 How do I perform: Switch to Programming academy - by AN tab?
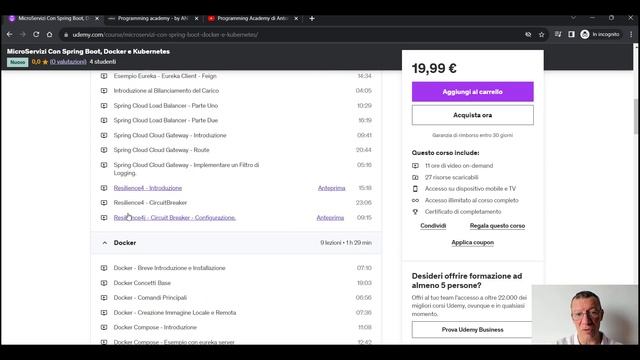coord(153,18)
